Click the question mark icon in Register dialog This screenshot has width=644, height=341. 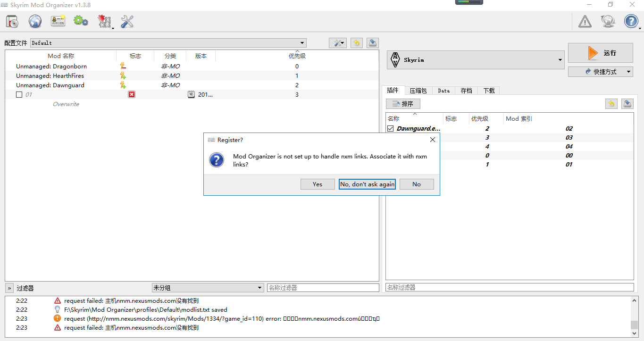click(217, 159)
